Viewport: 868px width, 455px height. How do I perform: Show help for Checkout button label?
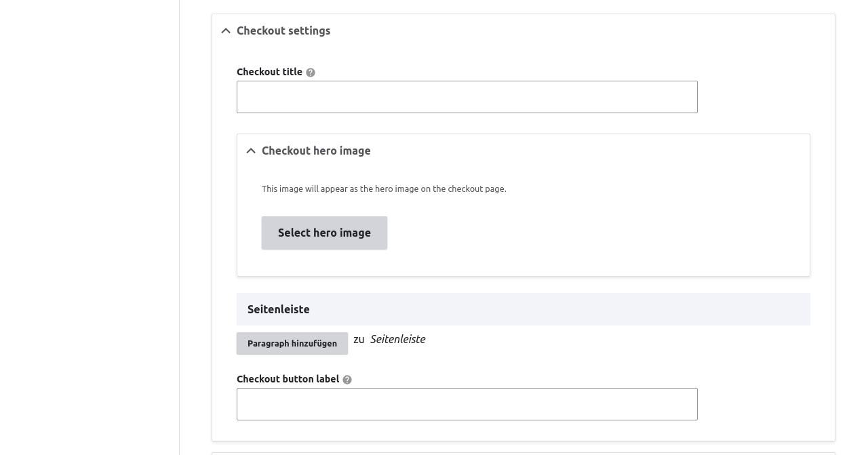(347, 380)
